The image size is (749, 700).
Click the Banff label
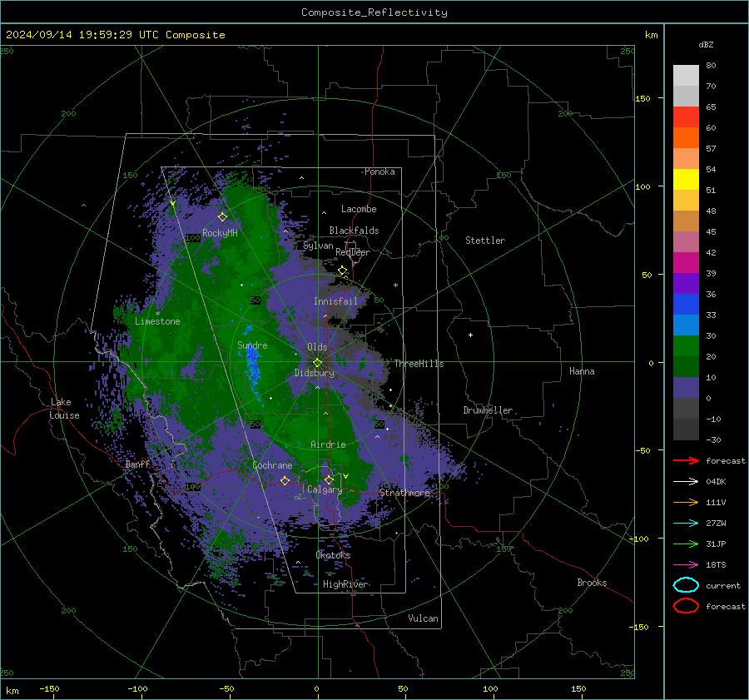point(137,464)
